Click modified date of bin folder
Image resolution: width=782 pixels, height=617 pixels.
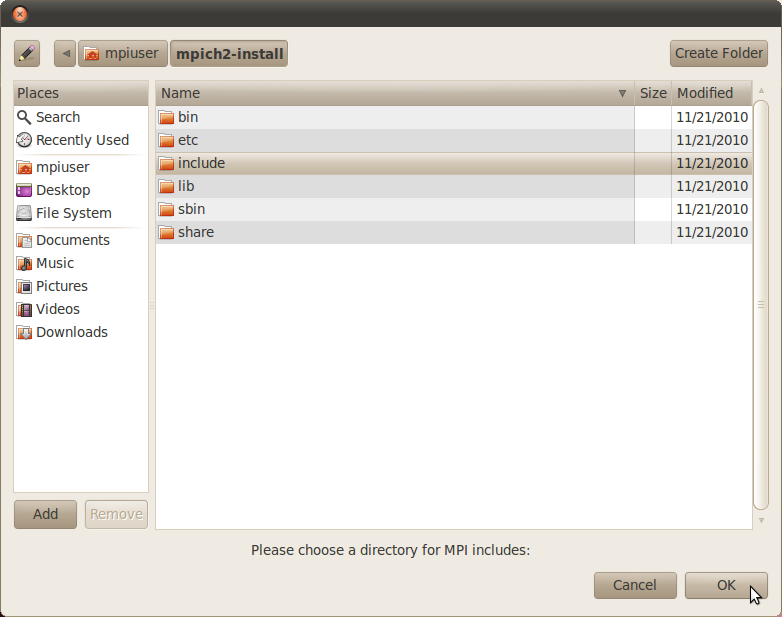pyautogui.click(x=712, y=117)
